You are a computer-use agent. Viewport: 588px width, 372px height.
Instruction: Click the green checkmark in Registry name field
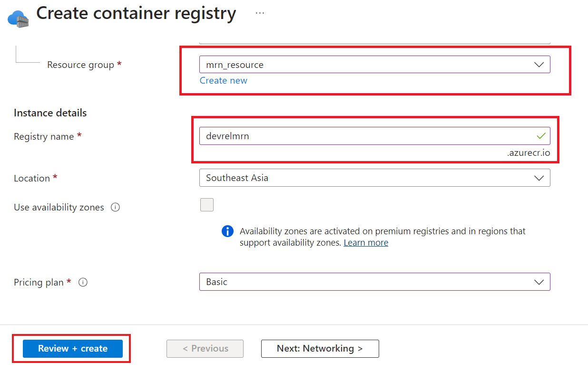coord(540,136)
